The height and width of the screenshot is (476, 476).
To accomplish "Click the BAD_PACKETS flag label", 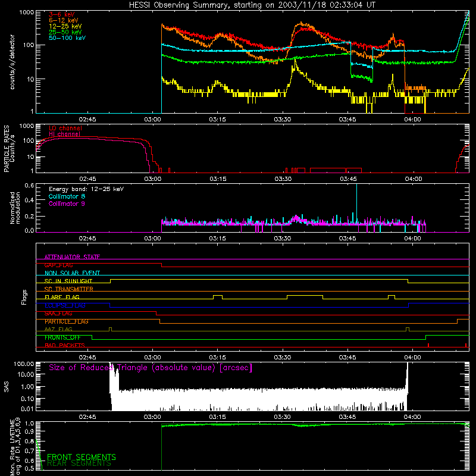I will tap(65, 346).
